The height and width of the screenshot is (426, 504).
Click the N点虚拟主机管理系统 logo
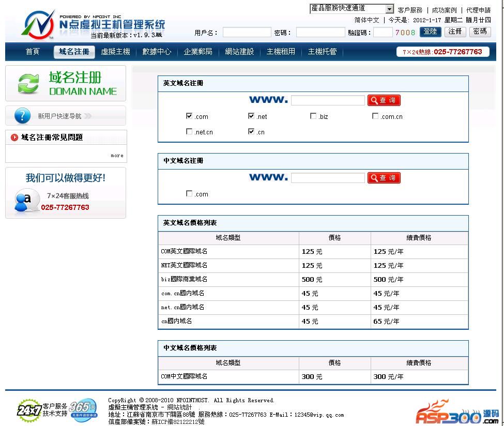point(93,25)
